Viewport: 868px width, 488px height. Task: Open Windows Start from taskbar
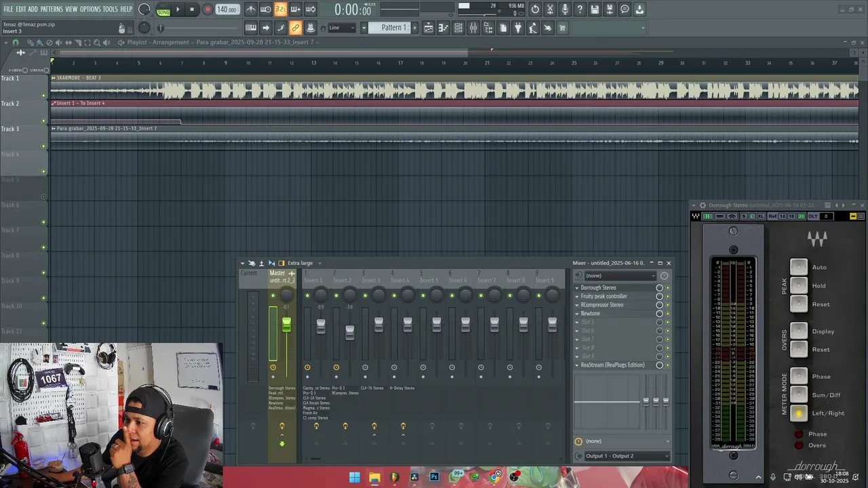(355, 477)
